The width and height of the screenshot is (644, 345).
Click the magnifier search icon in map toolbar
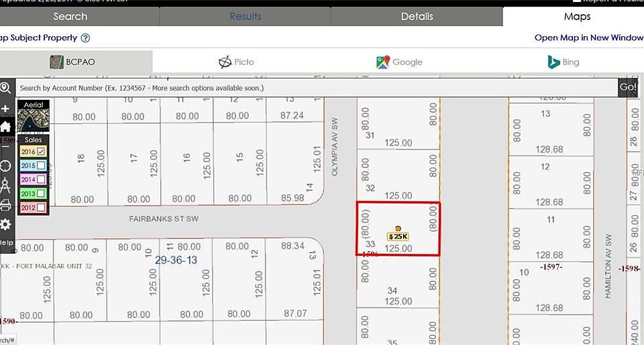point(5,88)
